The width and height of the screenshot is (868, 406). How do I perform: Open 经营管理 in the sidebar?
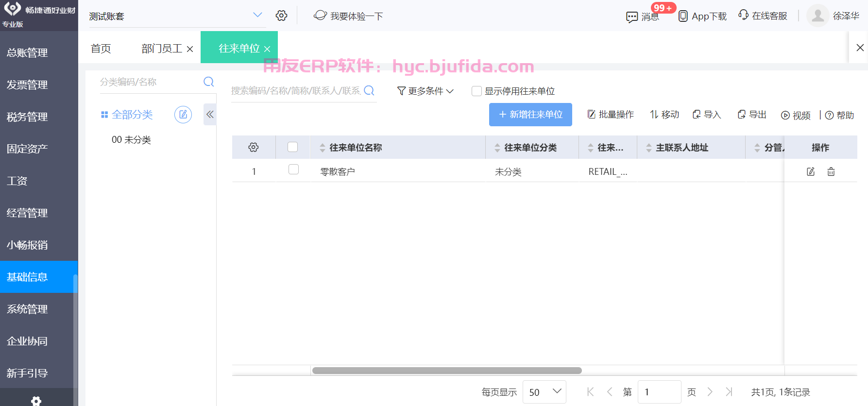coord(39,213)
